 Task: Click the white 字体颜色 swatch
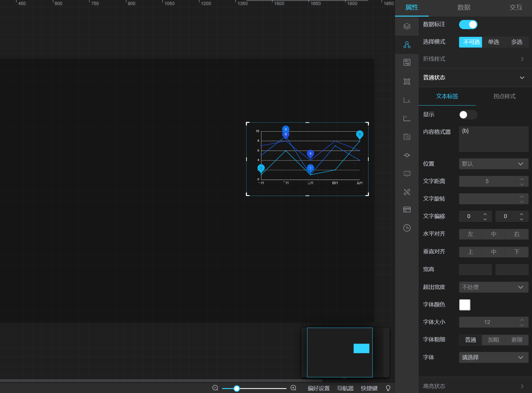click(465, 305)
